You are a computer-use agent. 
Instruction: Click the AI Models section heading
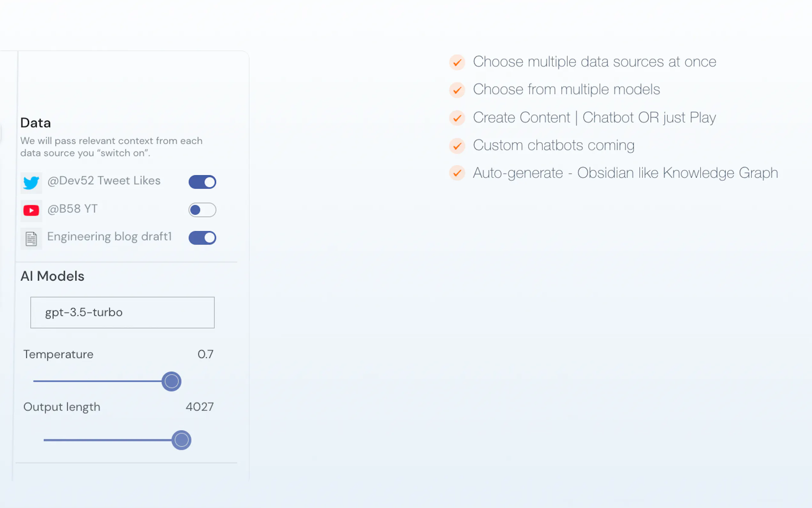(52, 276)
